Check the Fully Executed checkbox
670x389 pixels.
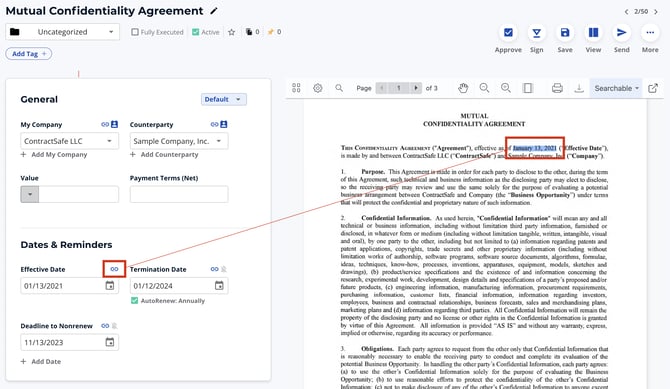point(135,32)
